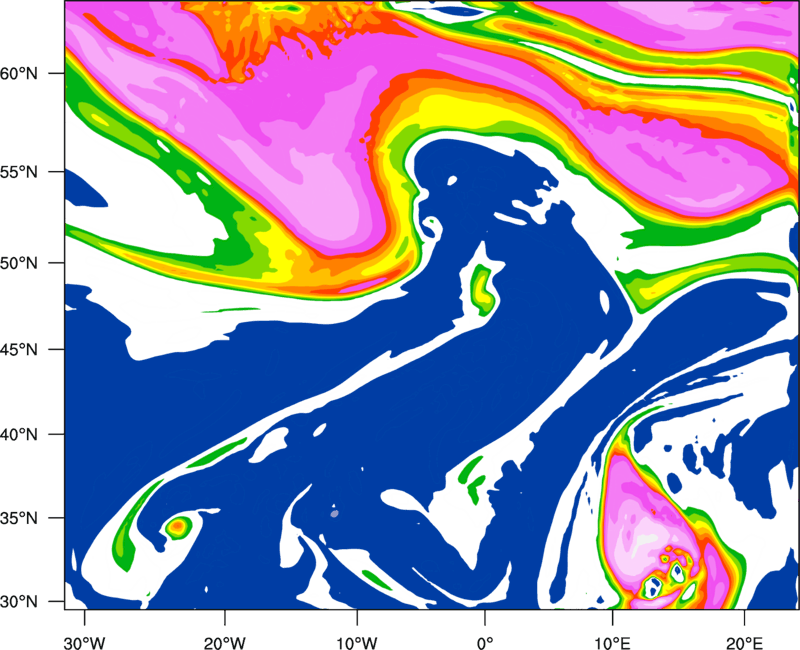This screenshot has height=650, width=800.
Task: Click the 55°N latitude label
Action: (x=19, y=172)
